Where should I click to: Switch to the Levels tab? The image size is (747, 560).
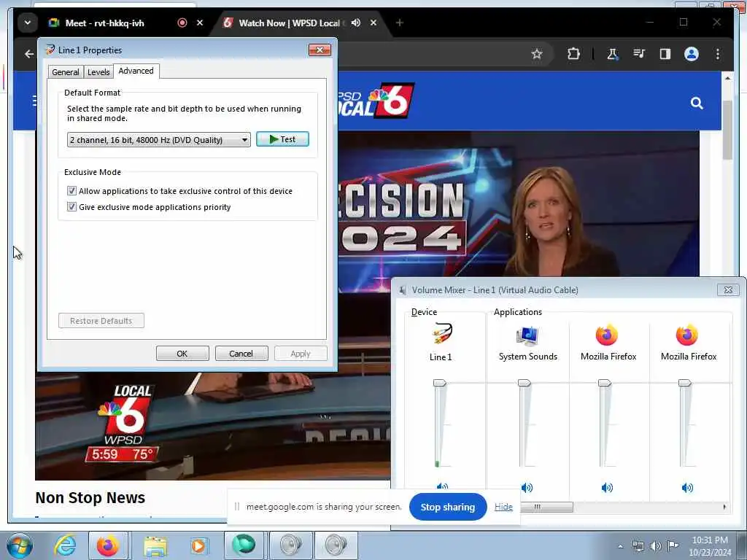pos(98,72)
